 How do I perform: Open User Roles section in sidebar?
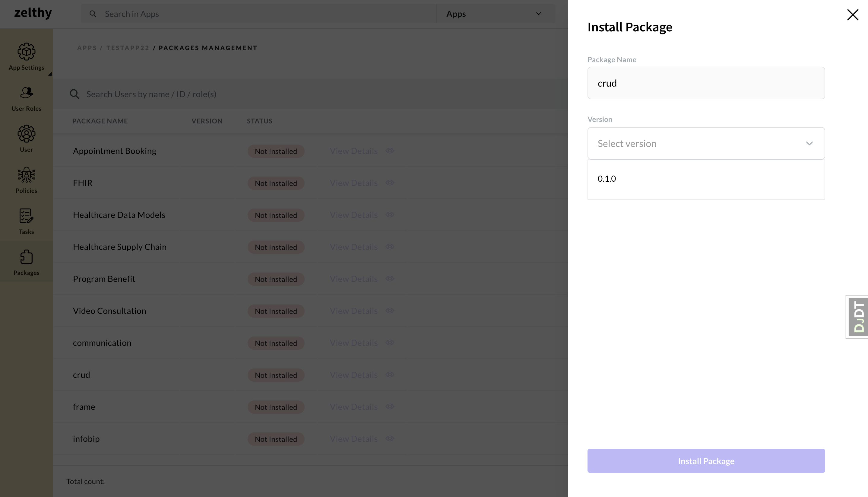tap(26, 98)
